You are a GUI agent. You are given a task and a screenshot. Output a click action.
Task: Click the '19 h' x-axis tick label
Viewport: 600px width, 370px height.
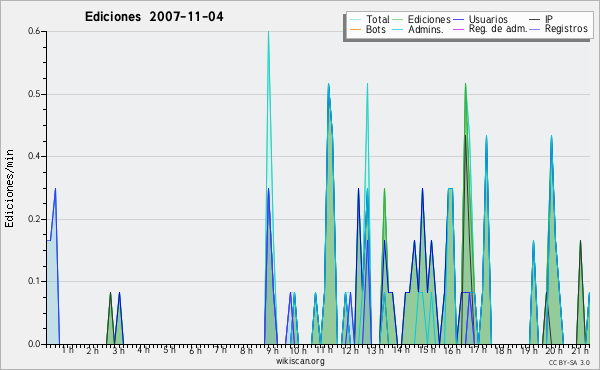click(529, 350)
